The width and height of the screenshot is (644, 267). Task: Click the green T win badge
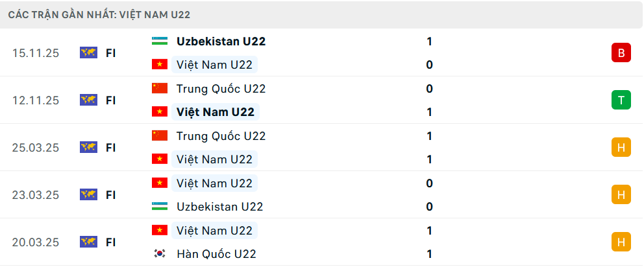pyautogui.click(x=621, y=100)
